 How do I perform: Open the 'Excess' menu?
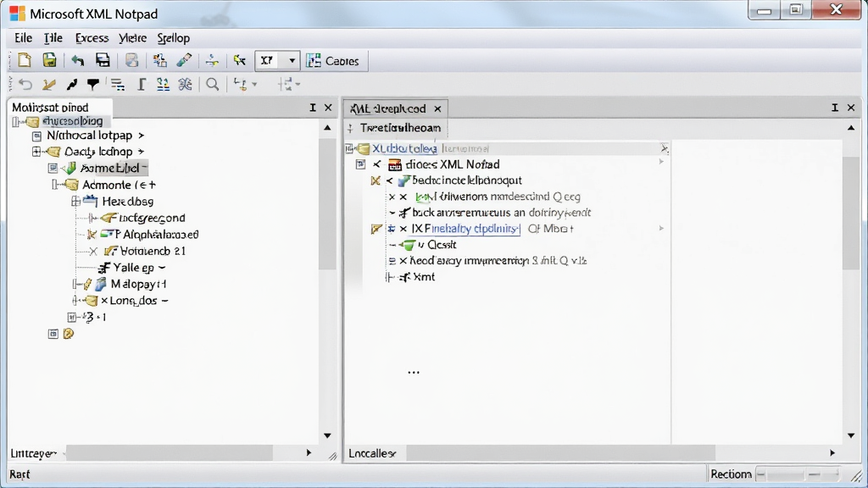(92, 38)
